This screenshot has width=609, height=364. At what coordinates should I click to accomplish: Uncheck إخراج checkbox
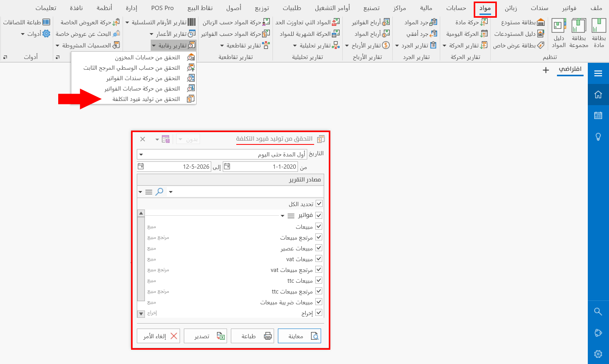click(319, 313)
